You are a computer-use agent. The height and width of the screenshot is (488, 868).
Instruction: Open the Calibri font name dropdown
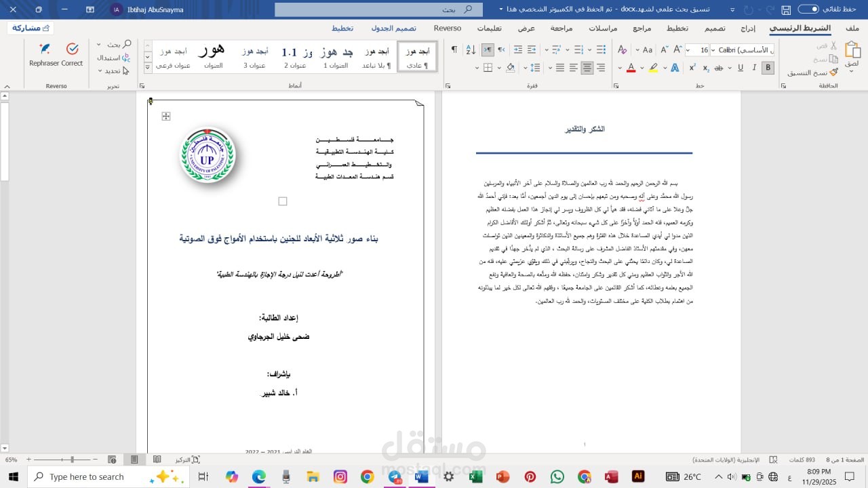pos(713,50)
